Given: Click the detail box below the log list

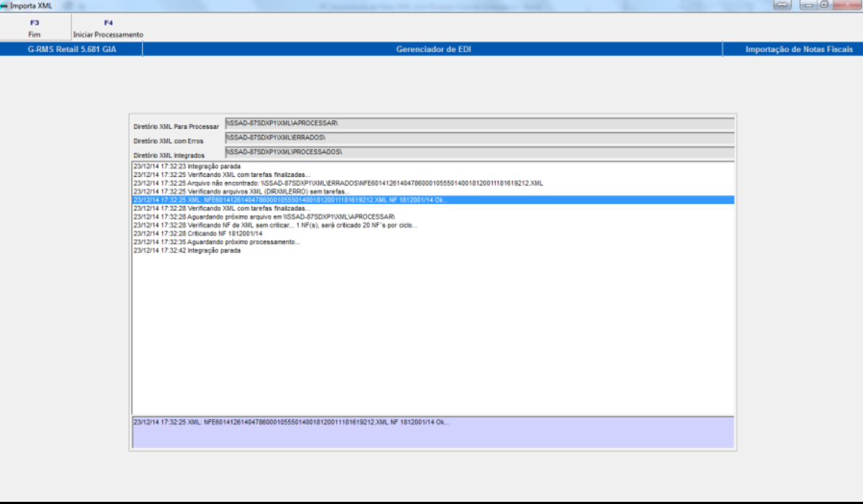Looking at the screenshot, I should (x=433, y=432).
